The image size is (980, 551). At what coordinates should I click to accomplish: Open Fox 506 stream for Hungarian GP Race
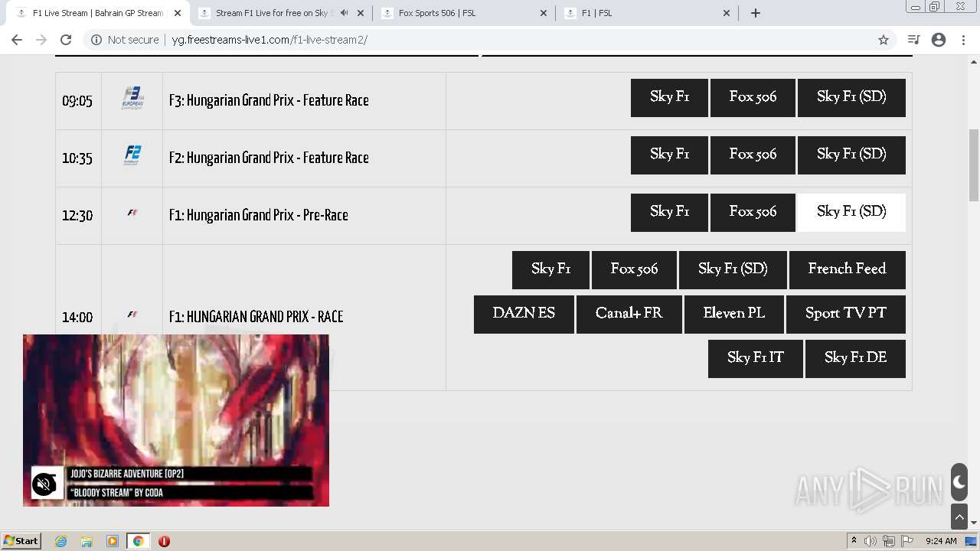[x=634, y=270]
